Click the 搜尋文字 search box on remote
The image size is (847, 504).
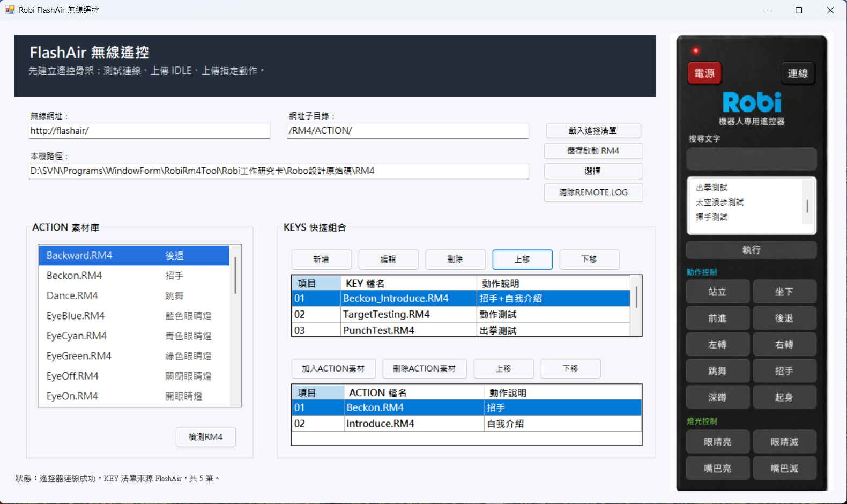click(x=752, y=159)
